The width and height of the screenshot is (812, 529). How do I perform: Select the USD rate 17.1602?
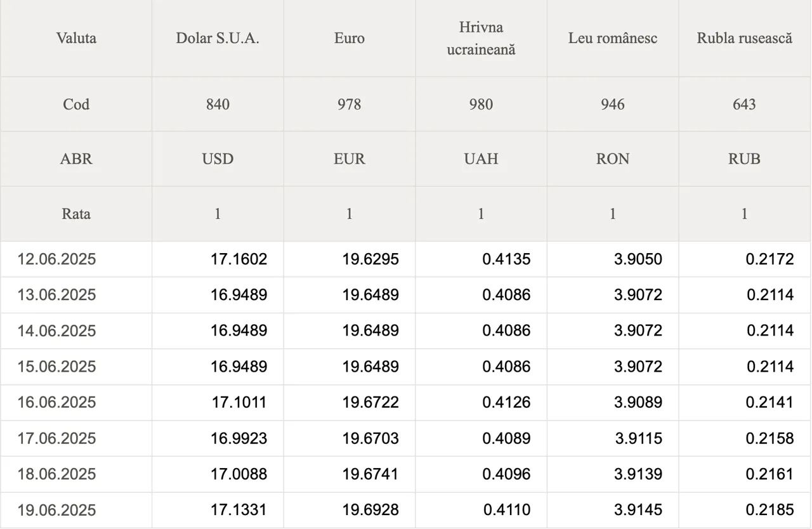coord(239,259)
